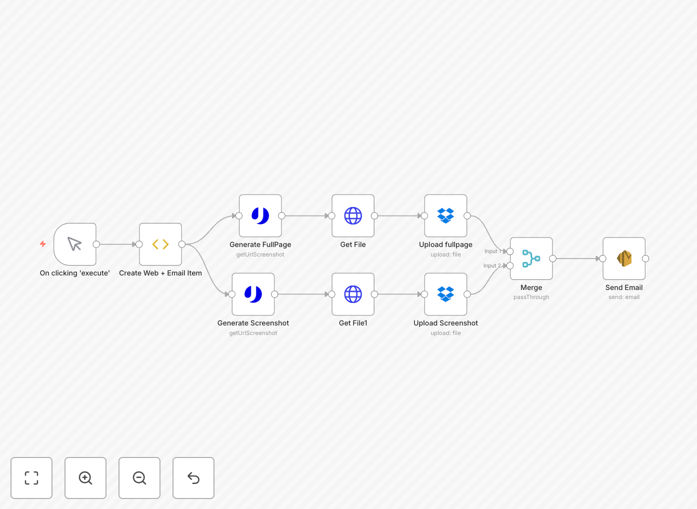Click the red lightning trigger indicator

pos(43,244)
